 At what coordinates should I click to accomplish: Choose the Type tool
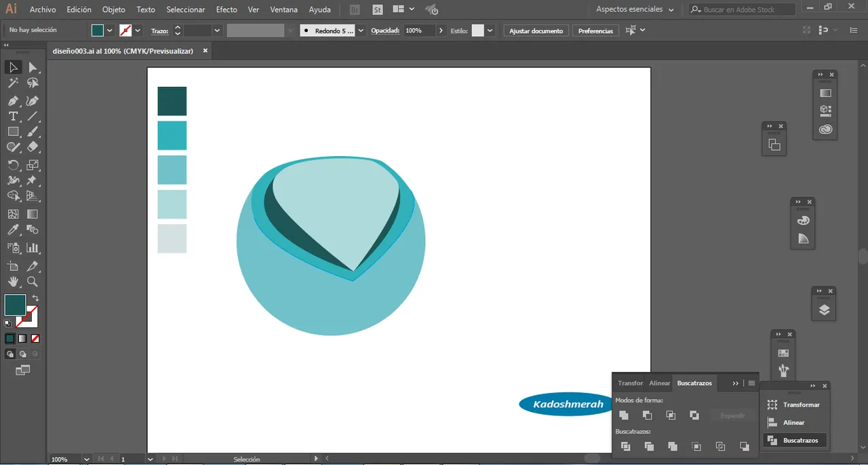coord(13,116)
